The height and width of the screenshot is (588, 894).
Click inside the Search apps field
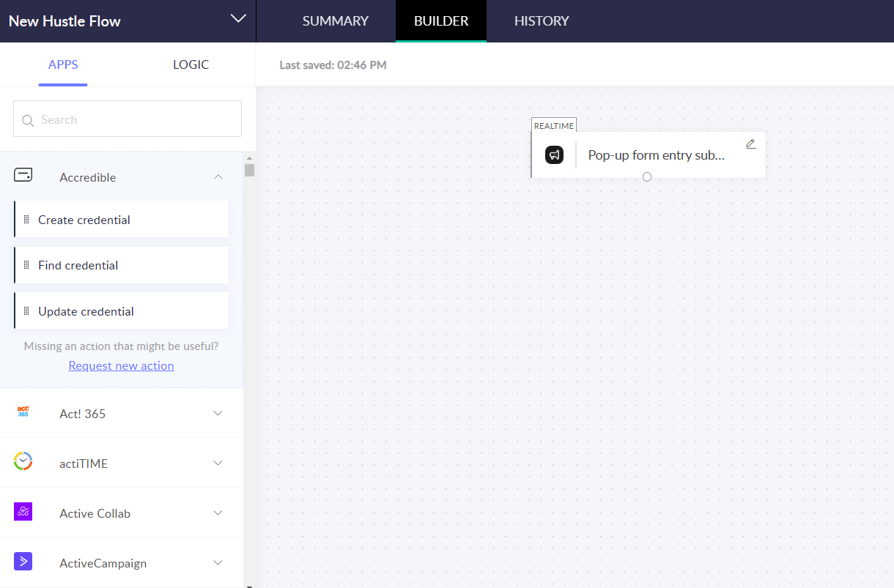coord(127,119)
